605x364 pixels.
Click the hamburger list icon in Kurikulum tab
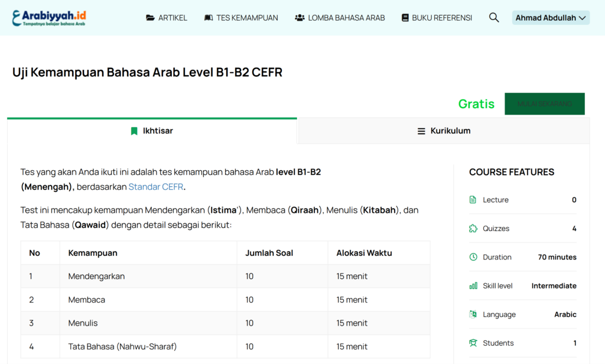(421, 131)
